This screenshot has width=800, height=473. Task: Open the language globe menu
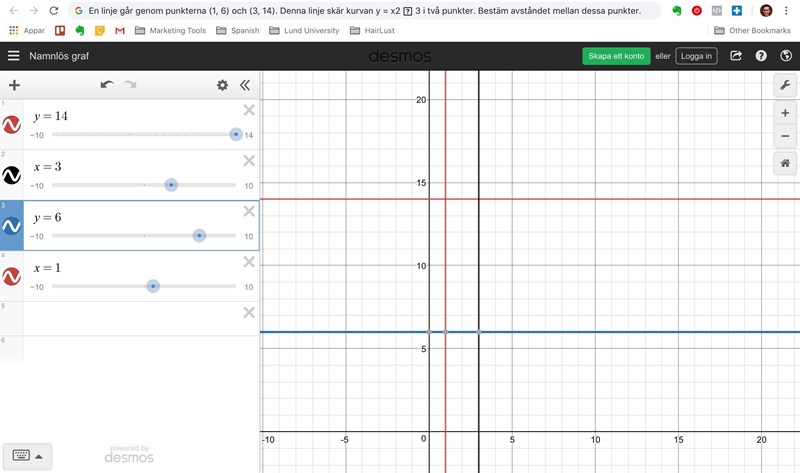785,56
